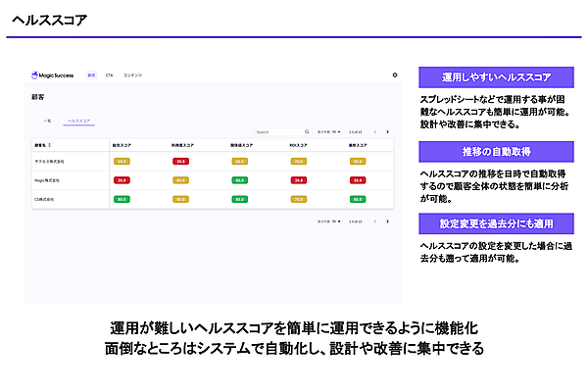The image size is (588, 392).
Task: Open the CTA navigation tab
Action: click(109, 75)
